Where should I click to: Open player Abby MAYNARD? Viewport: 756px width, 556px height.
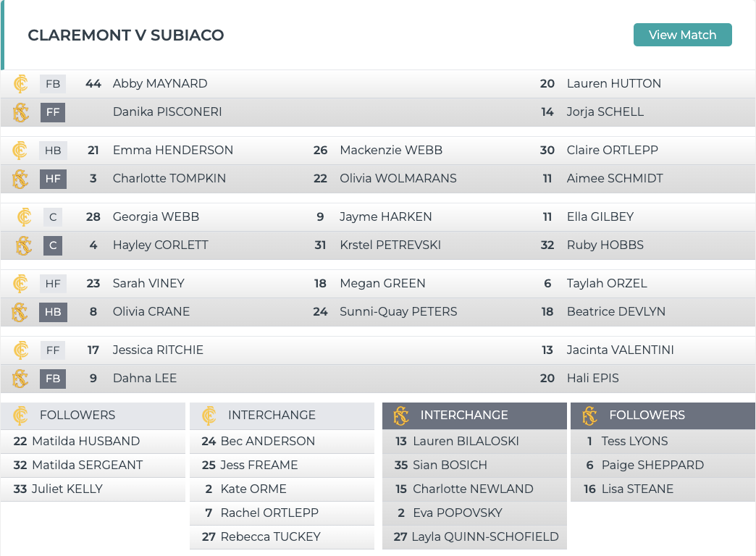pos(160,84)
